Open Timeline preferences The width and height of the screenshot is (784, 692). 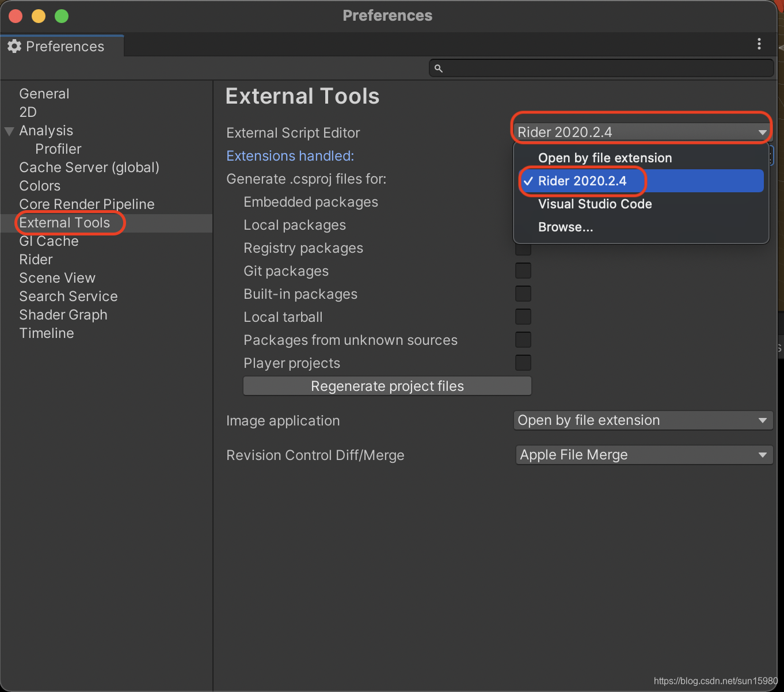(47, 333)
